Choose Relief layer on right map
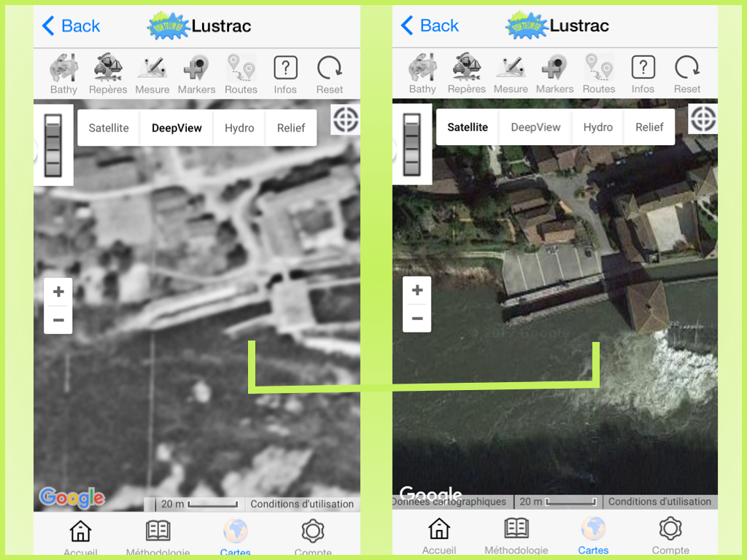Viewport: 747px width, 560px height. 649,128
